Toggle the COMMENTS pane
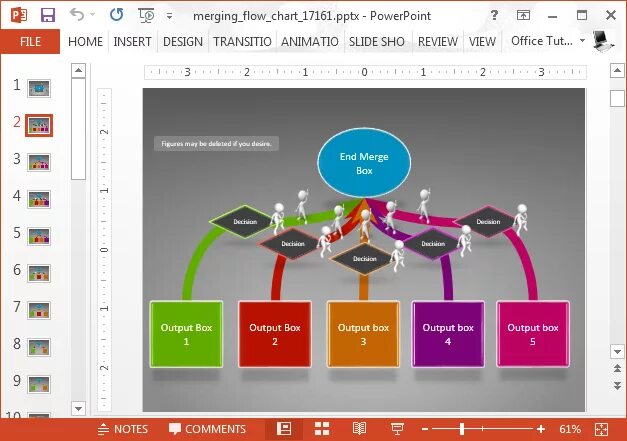 click(x=207, y=429)
